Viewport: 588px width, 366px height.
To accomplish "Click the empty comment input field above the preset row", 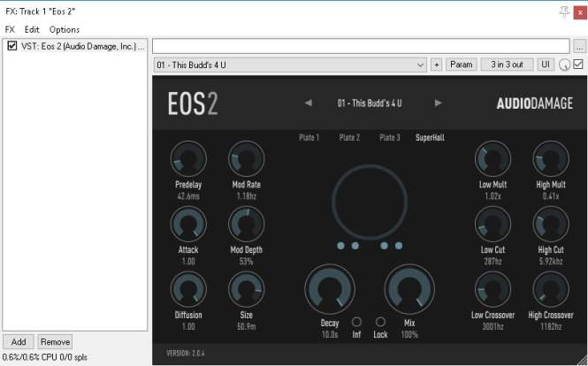I will (361, 47).
